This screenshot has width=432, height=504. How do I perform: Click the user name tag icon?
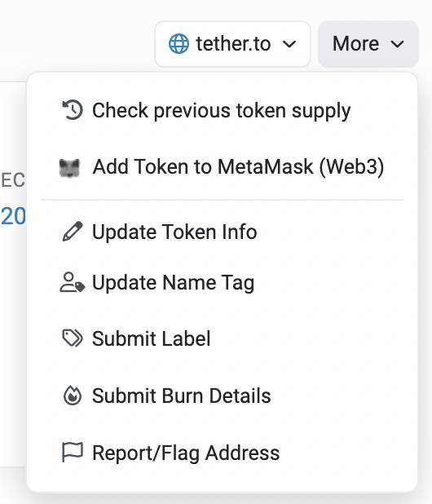(x=73, y=282)
